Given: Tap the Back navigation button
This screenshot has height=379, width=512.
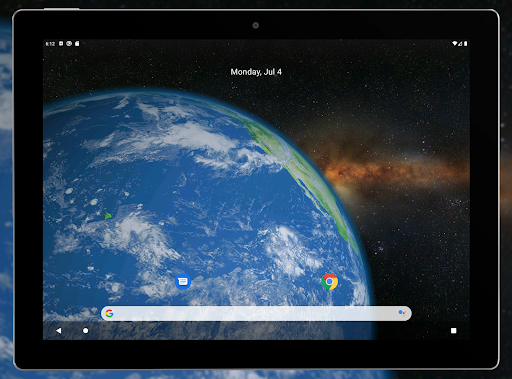Looking at the screenshot, I should (59, 331).
